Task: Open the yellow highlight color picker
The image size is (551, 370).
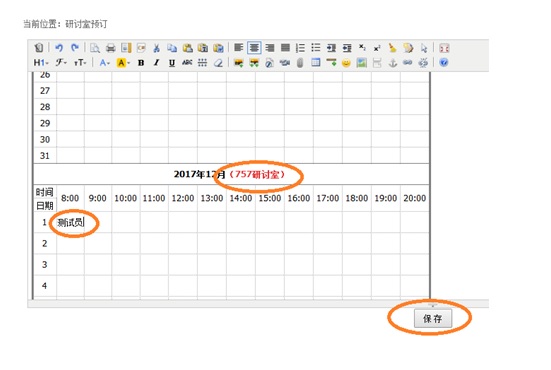Action: [123, 63]
